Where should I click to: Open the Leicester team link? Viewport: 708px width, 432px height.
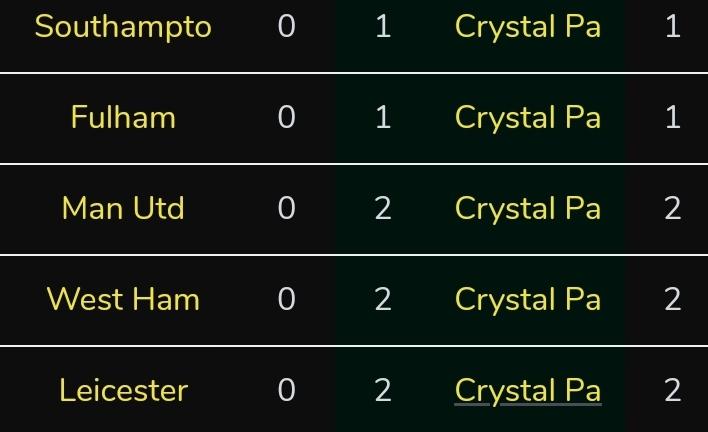[123, 390]
